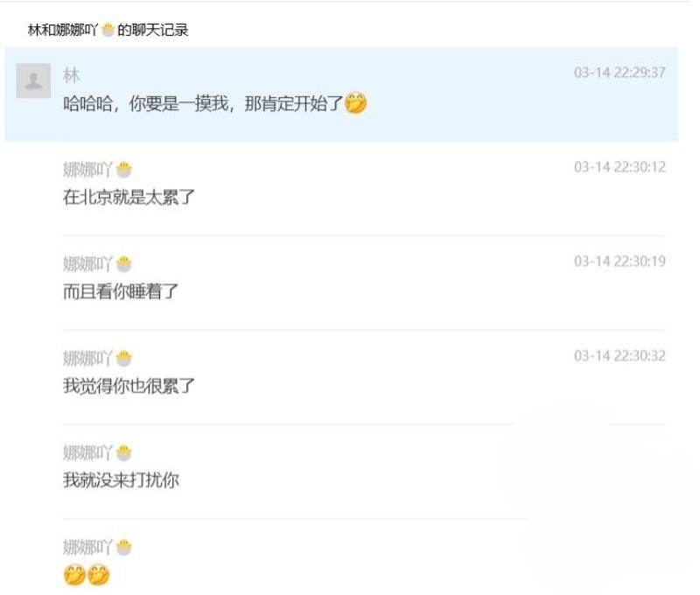Select the message 而且看你睡着了
Viewport: 700px width, 595px height.
click(x=121, y=291)
